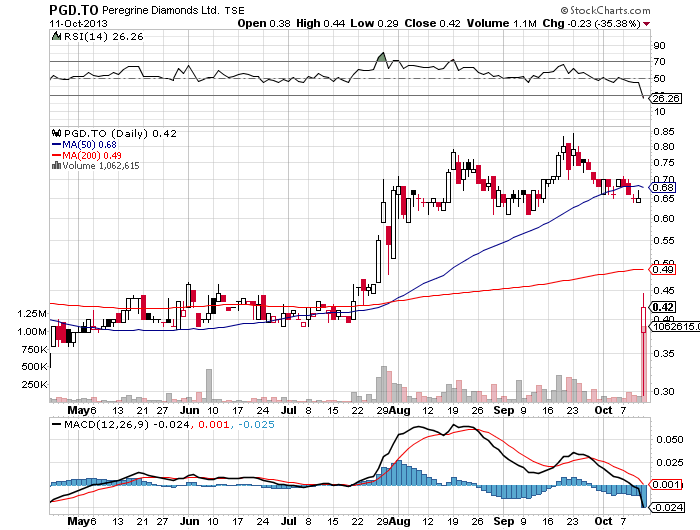Click the blue 0.68 price tag on axis
This screenshot has height=530, width=700.
pyautogui.click(x=662, y=188)
